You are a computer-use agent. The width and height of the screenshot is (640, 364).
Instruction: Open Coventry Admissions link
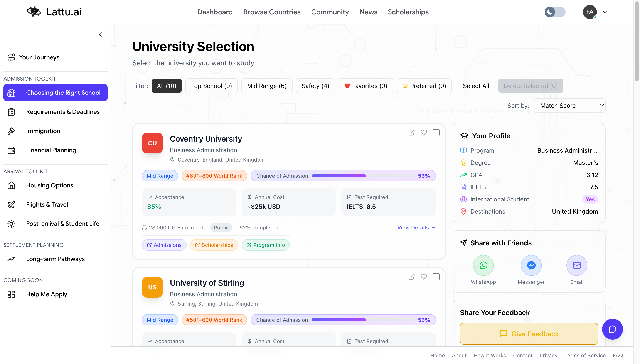[164, 245]
